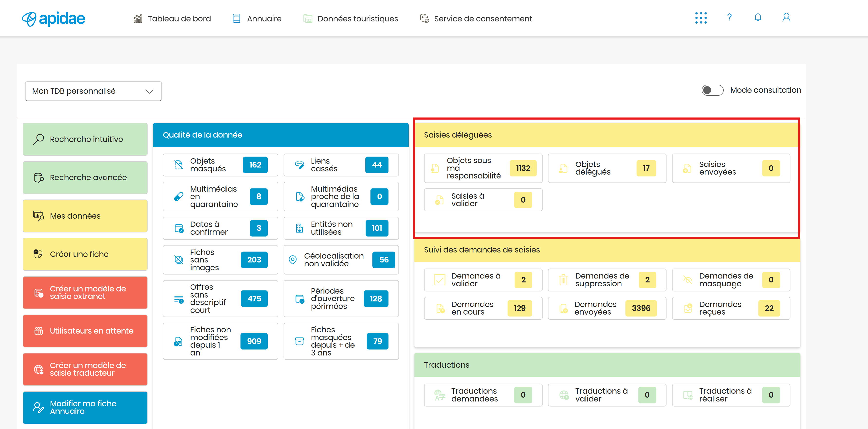868x429 pixels.
Task: Open Saisies à valider tile
Action: pyautogui.click(x=483, y=200)
